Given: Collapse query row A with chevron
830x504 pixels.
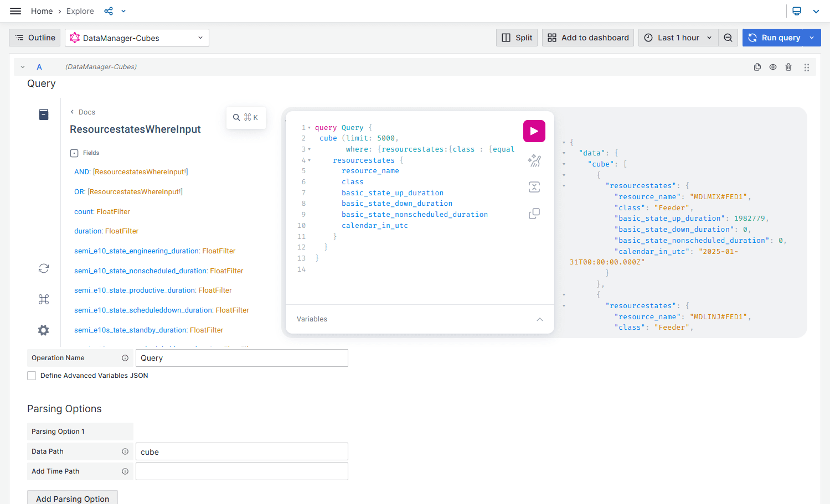Looking at the screenshot, I should coord(23,67).
